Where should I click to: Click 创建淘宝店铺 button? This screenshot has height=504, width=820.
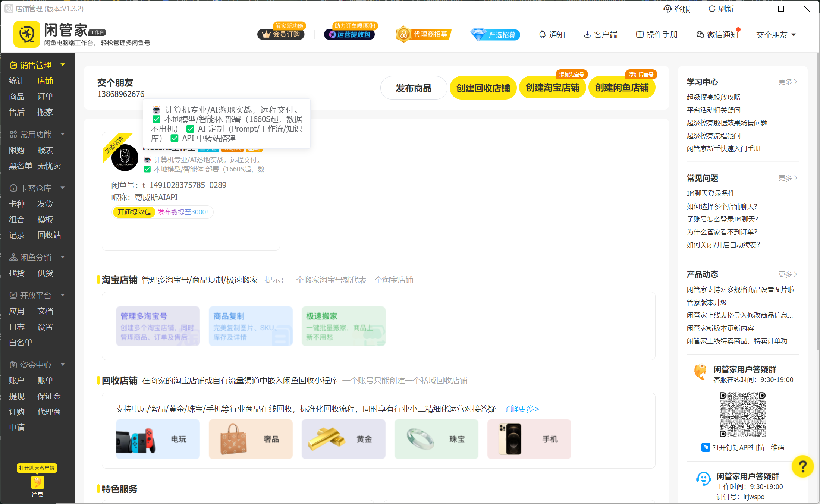coord(552,88)
